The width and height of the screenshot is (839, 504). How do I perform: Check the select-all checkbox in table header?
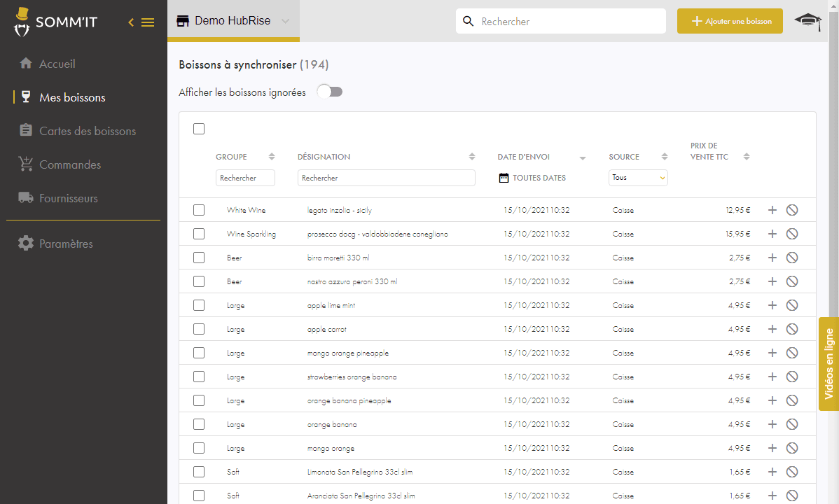(199, 129)
